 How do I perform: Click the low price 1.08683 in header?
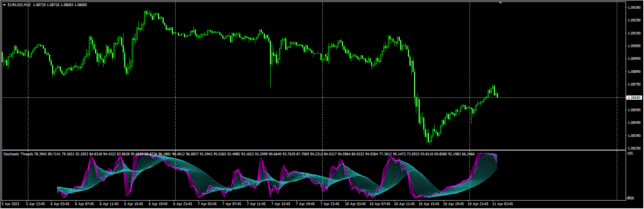click(x=67, y=5)
